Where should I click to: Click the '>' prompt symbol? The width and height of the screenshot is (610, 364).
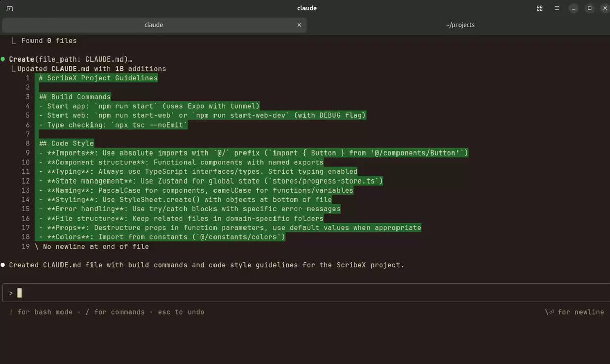coord(11,293)
